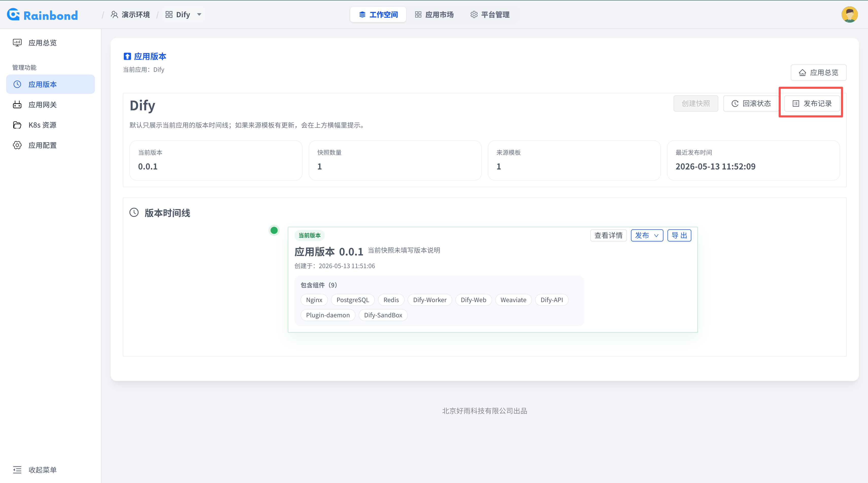Click the rollback clock icon in 回滚状态
The width and height of the screenshot is (868, 483).
[x=735, y=103]
